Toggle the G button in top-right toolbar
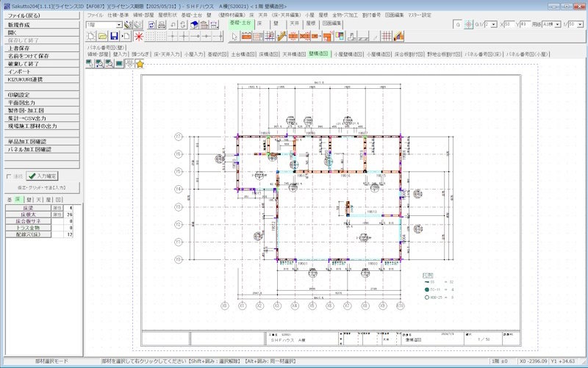Viewport: 588px width, 368px height. pyautogui.click(x=459, y=24)
